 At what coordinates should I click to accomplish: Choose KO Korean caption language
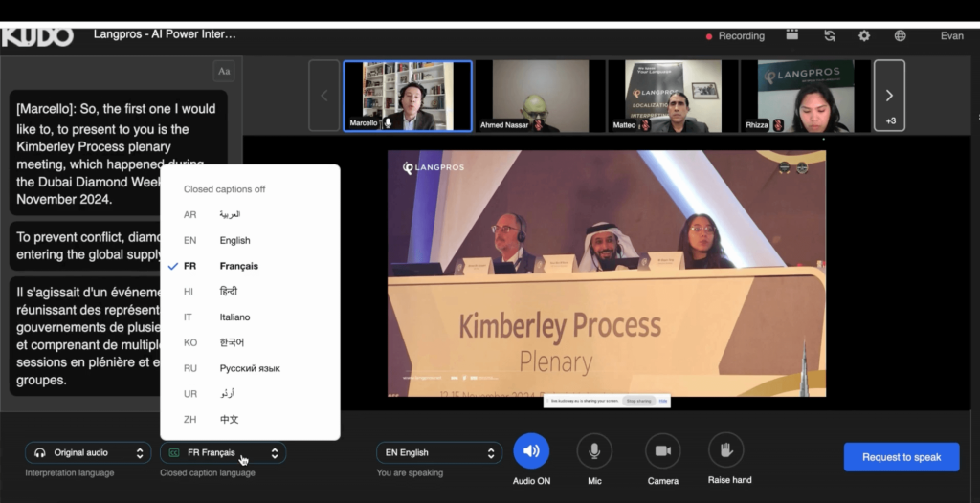pos(250,343)
